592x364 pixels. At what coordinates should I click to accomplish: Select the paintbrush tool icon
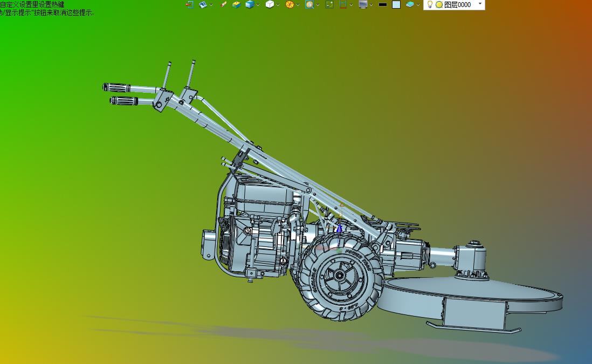(224, 4)
